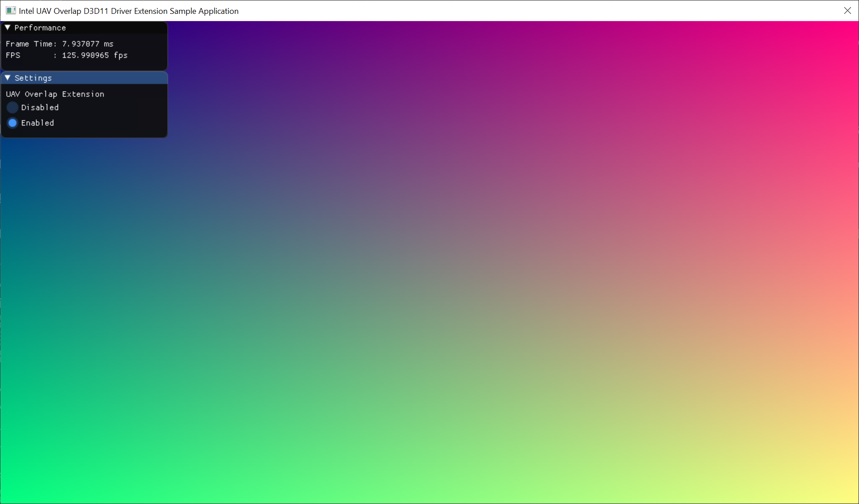Click the Disabled option label
This screenshot has height=504, width=859.
click(40, 107)
